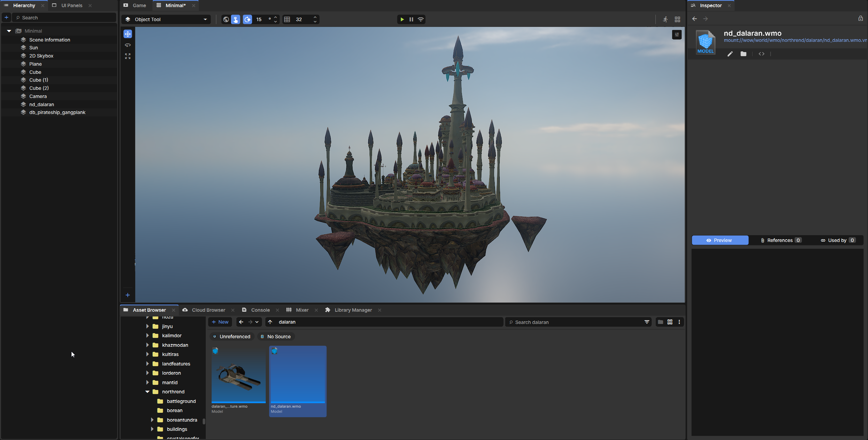Image resolution: width=868 pixels, height=440 pixels.
Task: Select the Scale gizmo tool
Action: [128, 56]
